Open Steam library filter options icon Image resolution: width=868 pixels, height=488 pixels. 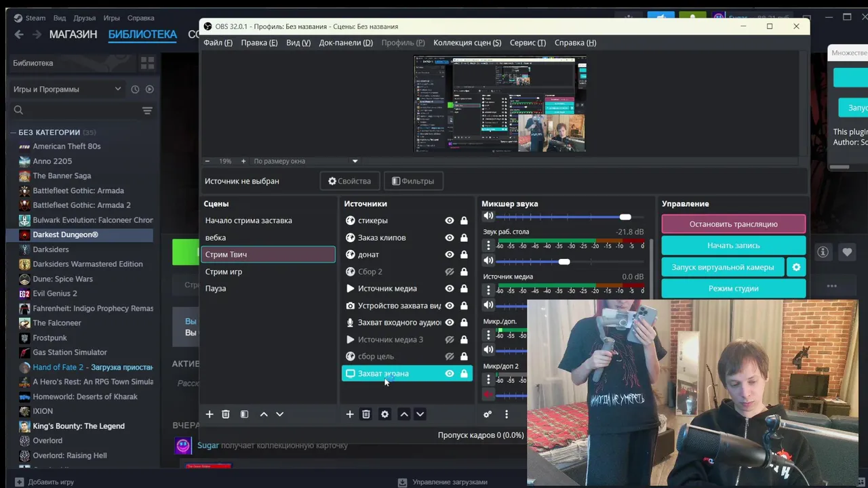pos(147,110)
